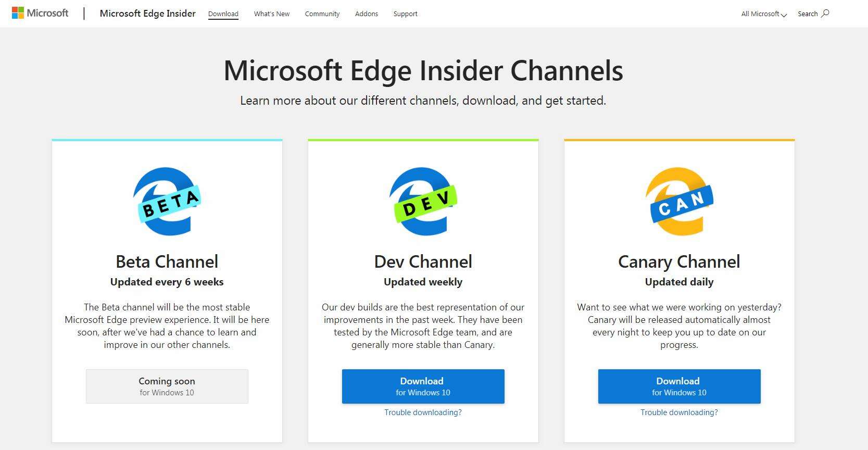This screenshot has height=450, width=868.
Task: Open the Support nav item
Action: click(x=406, y=14)
